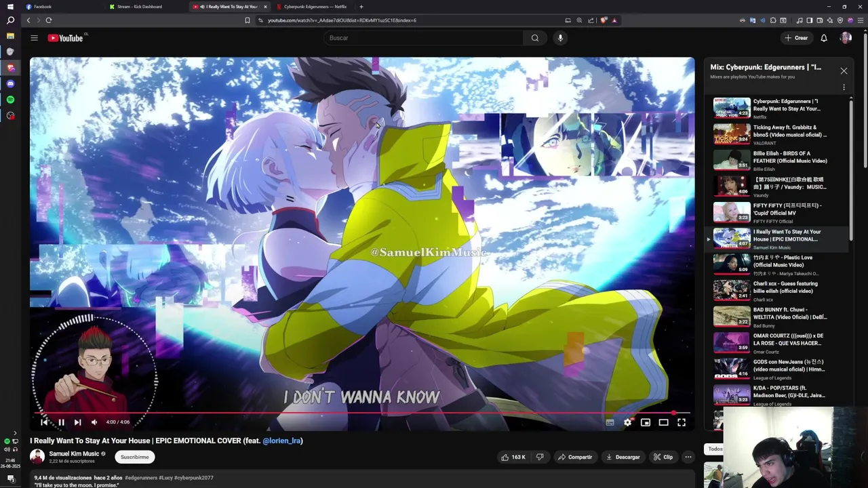
Task: Skip to the next video
Action: 77,422
